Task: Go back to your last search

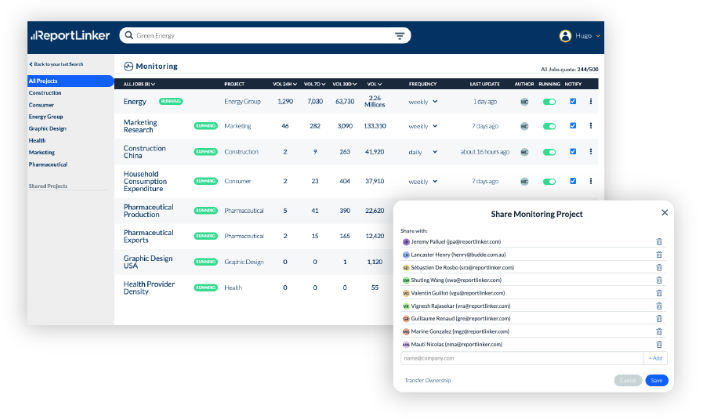Action: point(56,64)
